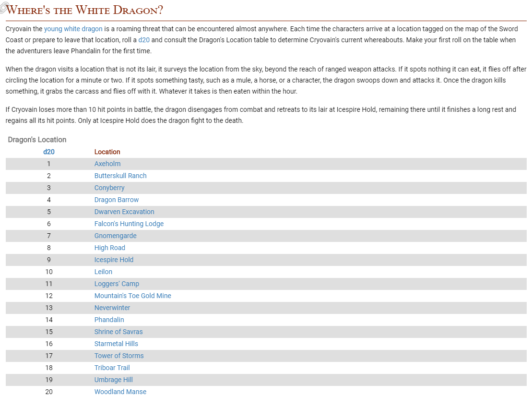
Task: Open the Starmetal Hills link
Action: [116, 344]
